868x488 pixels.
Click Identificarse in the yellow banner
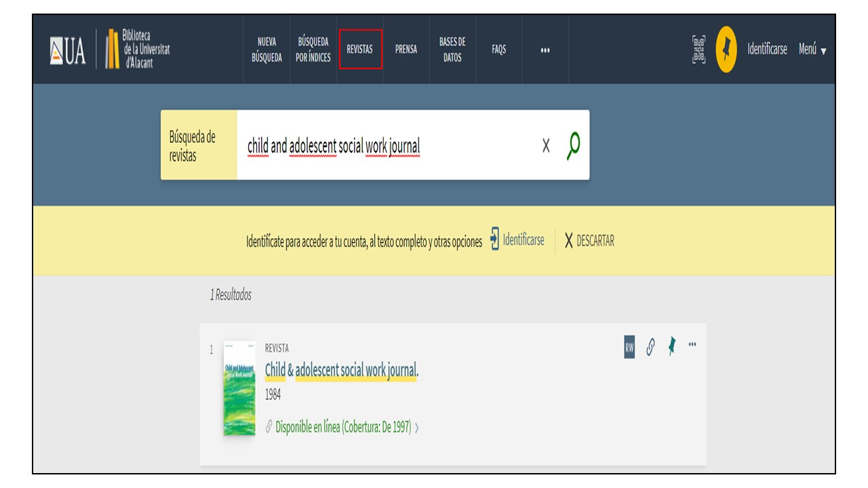(517, 241)
